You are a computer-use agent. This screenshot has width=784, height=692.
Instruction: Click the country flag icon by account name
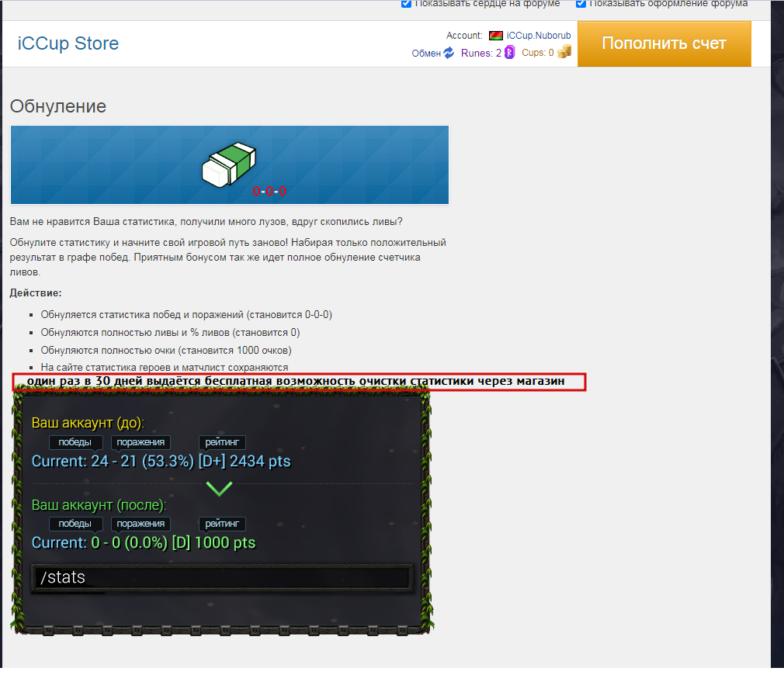495,36
